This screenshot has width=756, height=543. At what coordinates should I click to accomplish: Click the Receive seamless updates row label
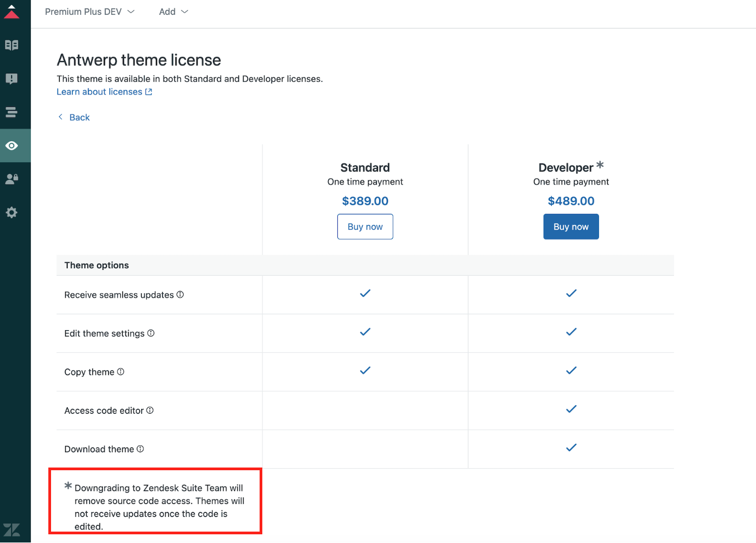pyautogui.click(x=119, y=295)
